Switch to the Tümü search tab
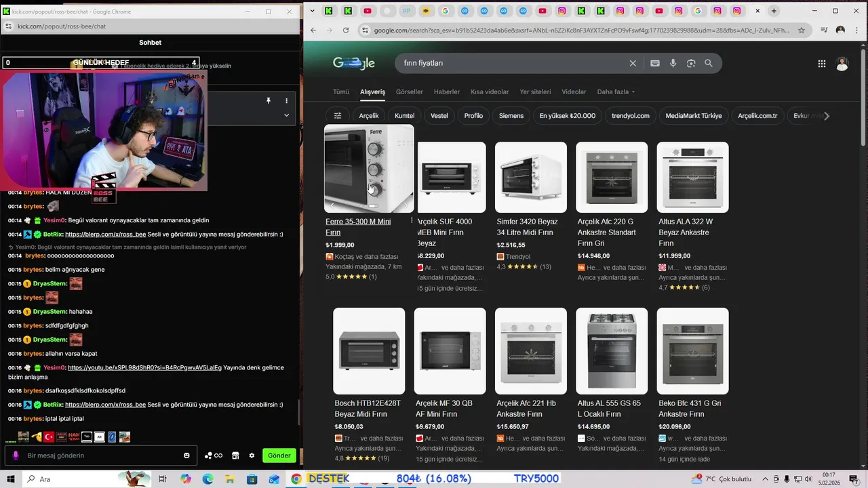 pyautogui.click(x=340, y=91)
